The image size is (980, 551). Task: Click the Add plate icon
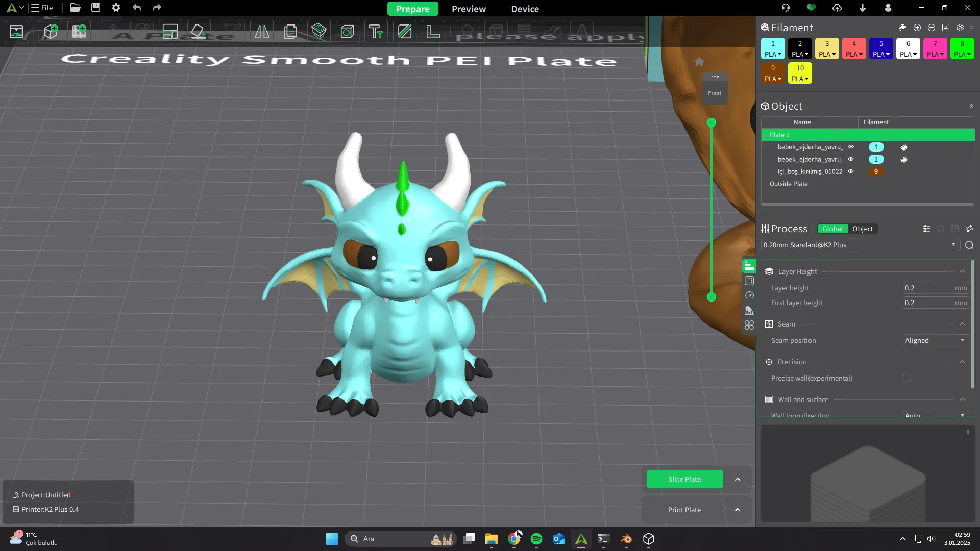click(79, 32)
